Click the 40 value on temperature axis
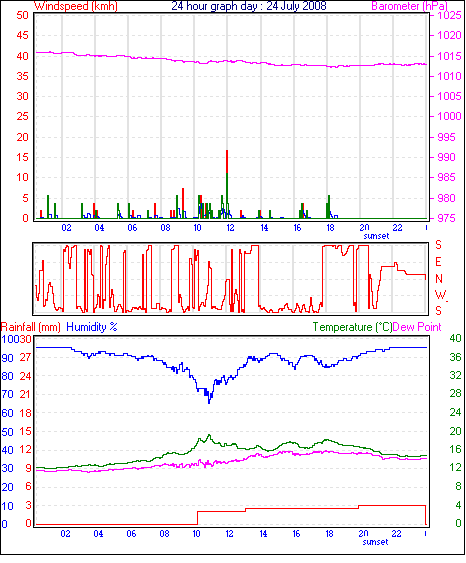The height and width of the screenshot is (563, 466). coord(455,338)
